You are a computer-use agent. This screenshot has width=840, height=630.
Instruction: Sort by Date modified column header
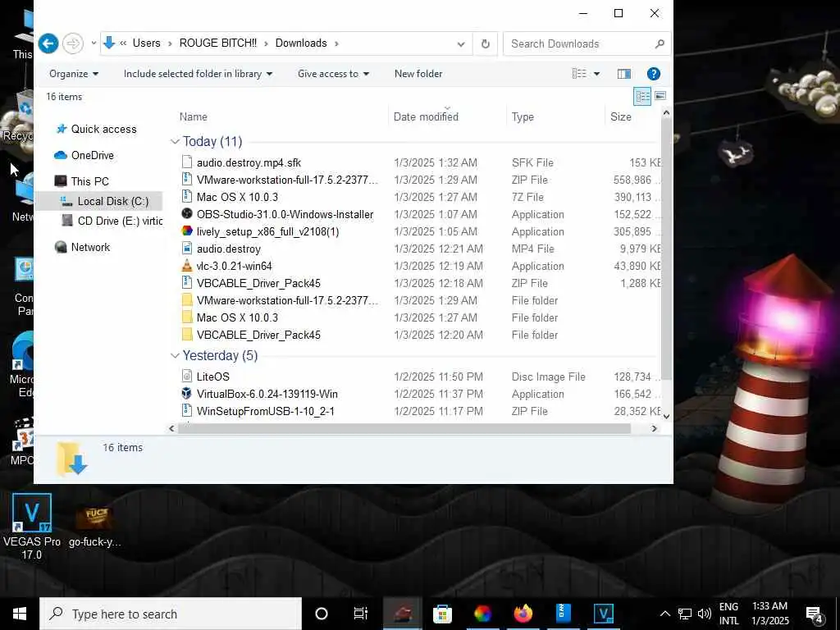coord(426,116)
